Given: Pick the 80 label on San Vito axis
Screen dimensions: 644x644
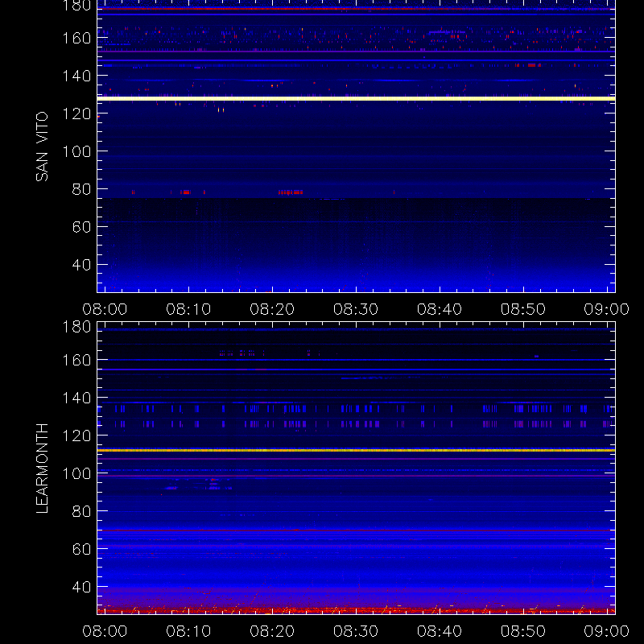Looking at the screenshot, I should 81,189.
